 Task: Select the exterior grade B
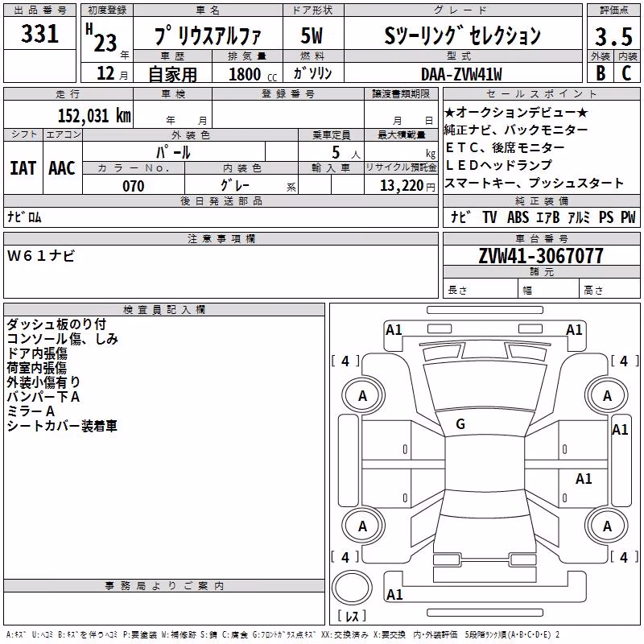[601, 73]
